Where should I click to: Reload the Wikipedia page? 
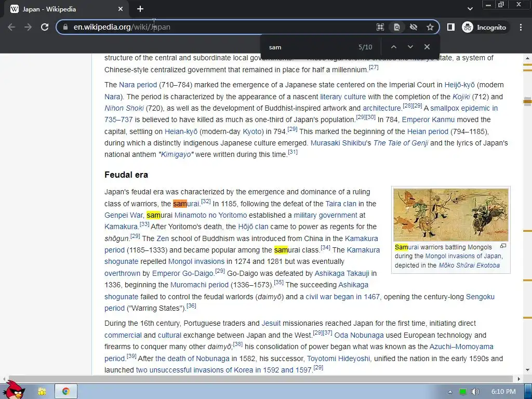[45, 27]
